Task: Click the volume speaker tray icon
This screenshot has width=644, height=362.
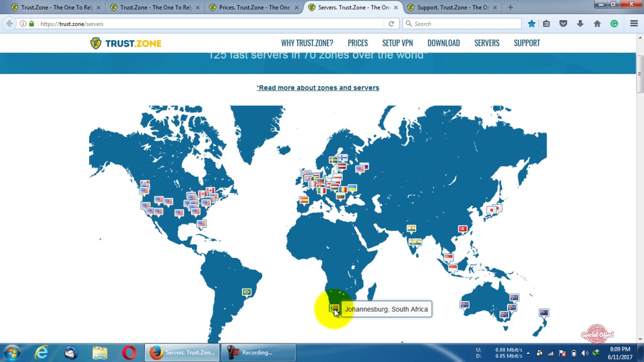Action: [585, 353]
